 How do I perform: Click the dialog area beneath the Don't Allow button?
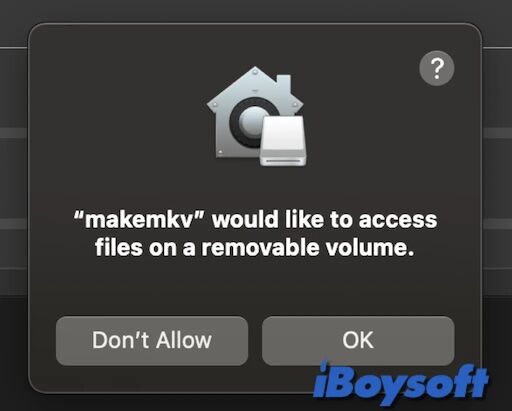(152, 378)
